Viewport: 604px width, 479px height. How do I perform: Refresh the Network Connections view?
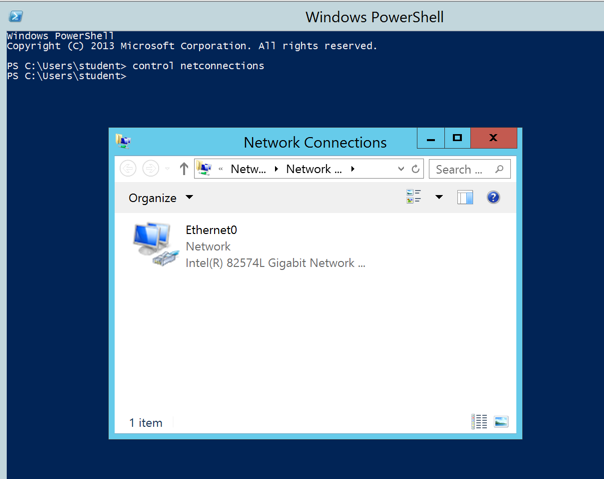point(415,169)
